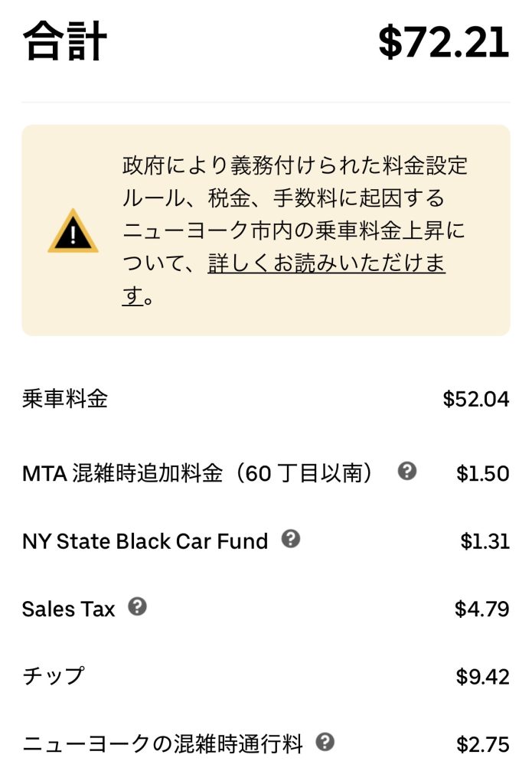Screen dimensions: 532x784
Task: Click the MTA 混雑時追加料金 label text
Action: pos(199,474)
